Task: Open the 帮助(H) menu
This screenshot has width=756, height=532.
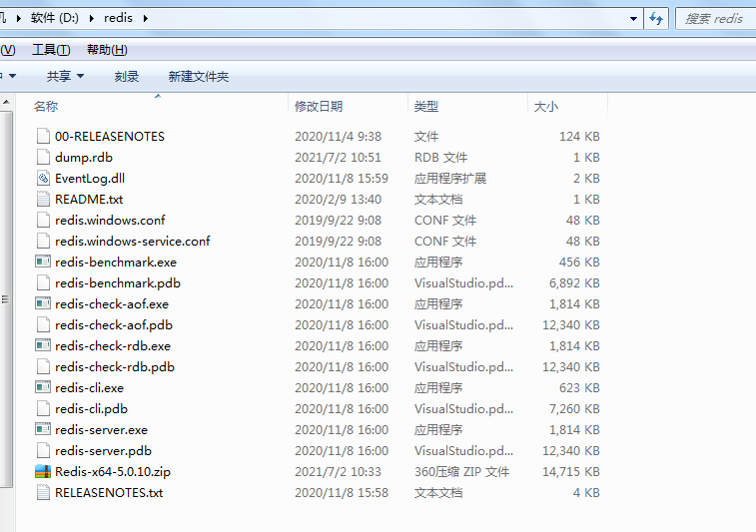Action: pyautogui.click(x=107, y=50)
